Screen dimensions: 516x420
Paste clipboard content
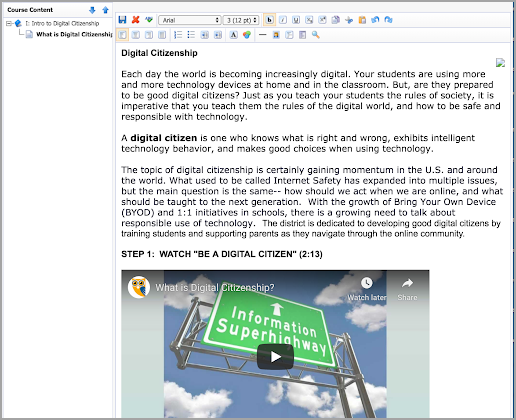(362, 20)
